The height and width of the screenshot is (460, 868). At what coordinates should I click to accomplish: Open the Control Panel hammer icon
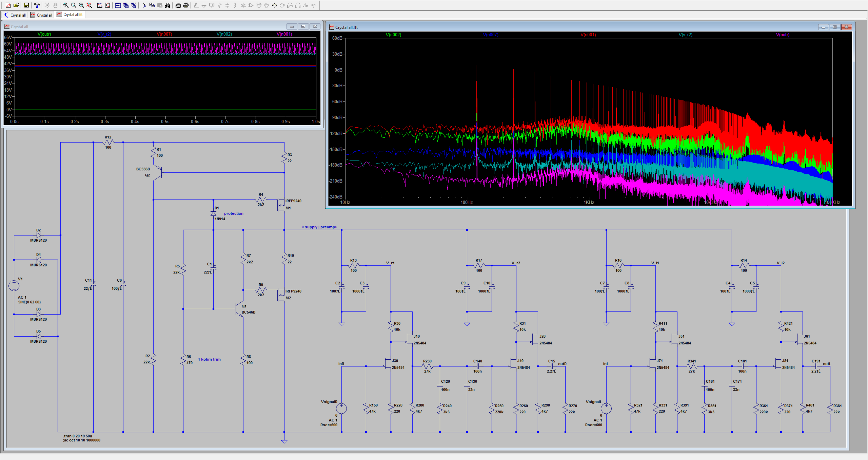click(37, 5)
